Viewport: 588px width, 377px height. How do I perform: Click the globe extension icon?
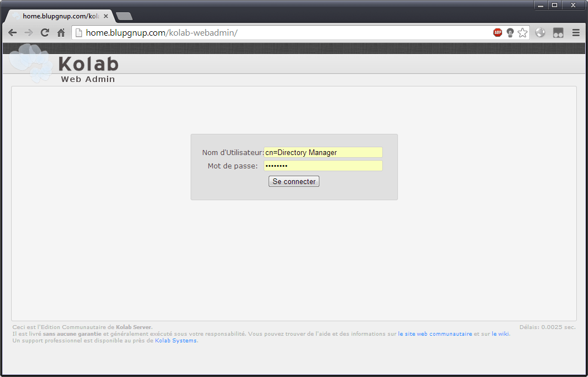click(540, 33)
